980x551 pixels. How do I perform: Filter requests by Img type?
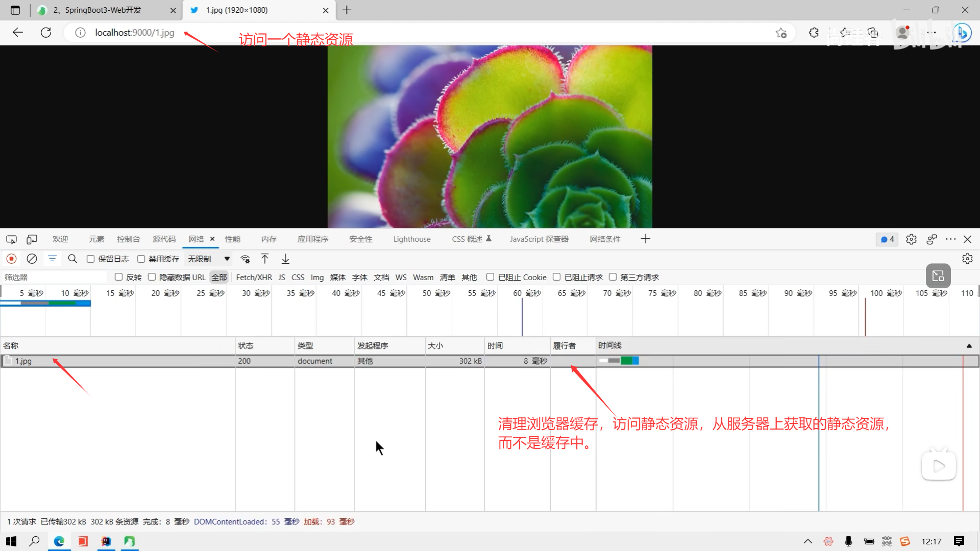click(x=317, y=277)
